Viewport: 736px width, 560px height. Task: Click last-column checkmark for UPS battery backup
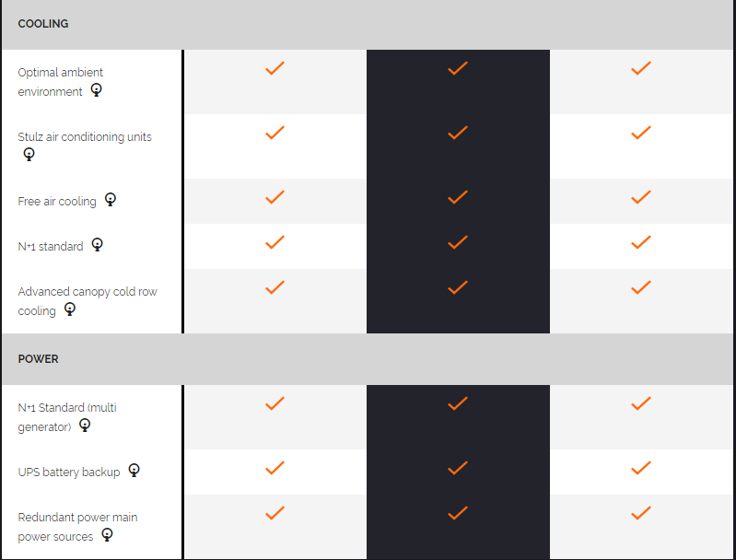(641, 468)
